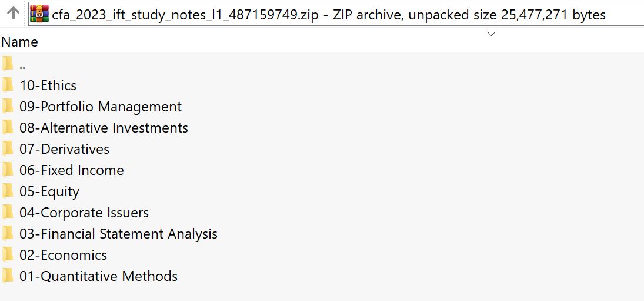Expand the column sort chevron above list

pyautogui.click(x=492, y=34)
